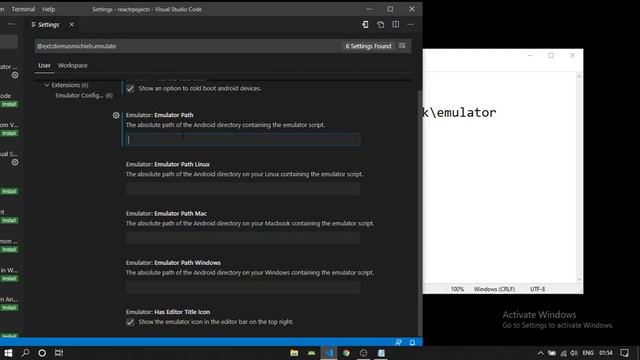The image size is (640, 360).
Task: Switch to Notepad taskbar icon
Action: [x=381, y=353]
